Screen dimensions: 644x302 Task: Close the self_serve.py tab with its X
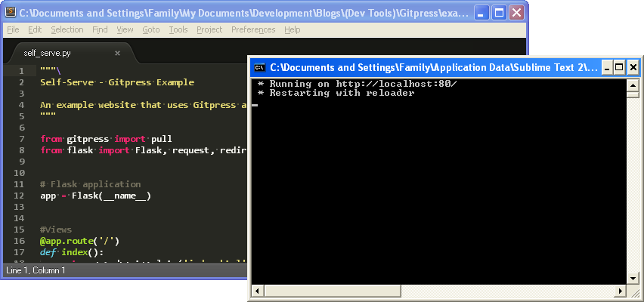[x=117, y=53]
